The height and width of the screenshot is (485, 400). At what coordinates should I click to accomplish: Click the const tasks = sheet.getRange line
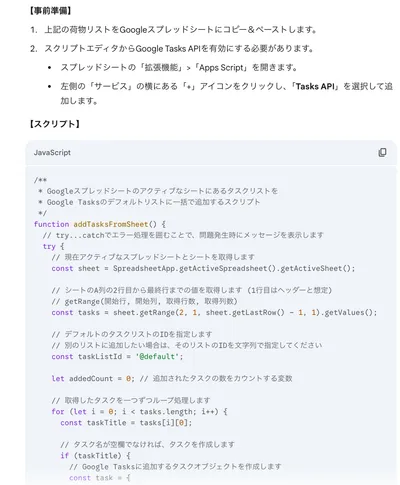point(214,312)
